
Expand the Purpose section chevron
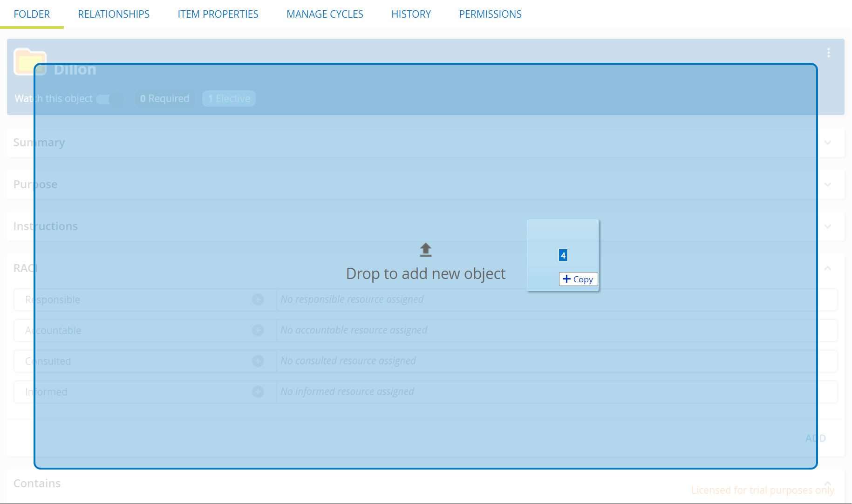point(828,184)
